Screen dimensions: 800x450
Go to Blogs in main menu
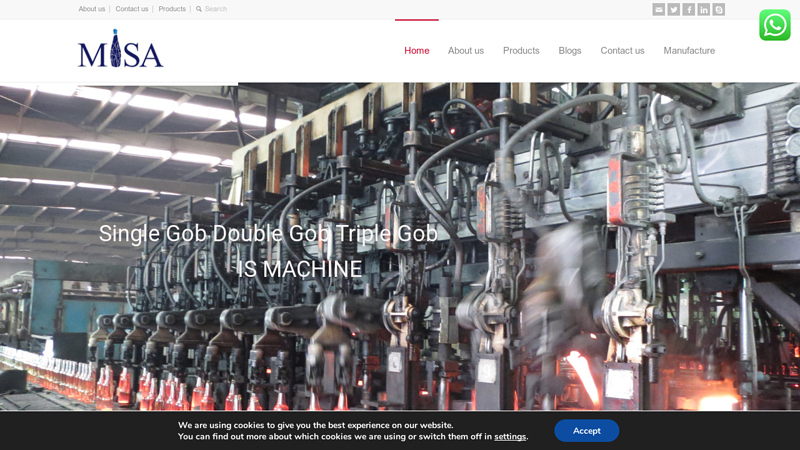coord(570,51)
